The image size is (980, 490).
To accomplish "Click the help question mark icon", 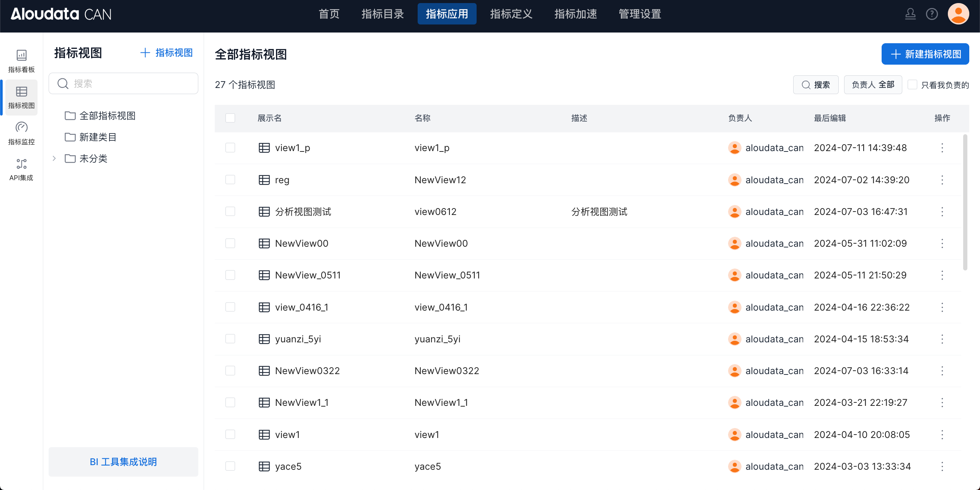I will click(x=932, y=14).
